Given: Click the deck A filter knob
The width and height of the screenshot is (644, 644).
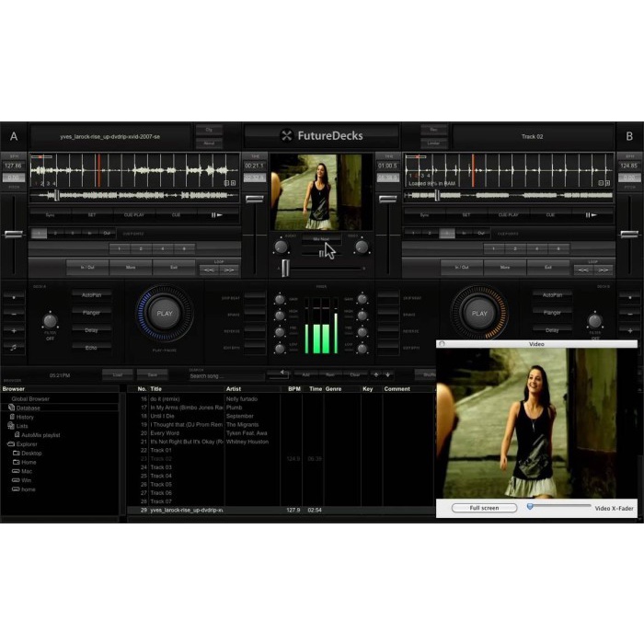Looking at the screenshot, I should point(50,321).
